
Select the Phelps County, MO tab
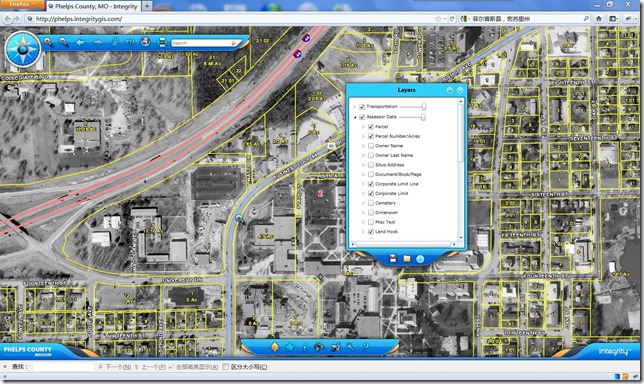94,6
